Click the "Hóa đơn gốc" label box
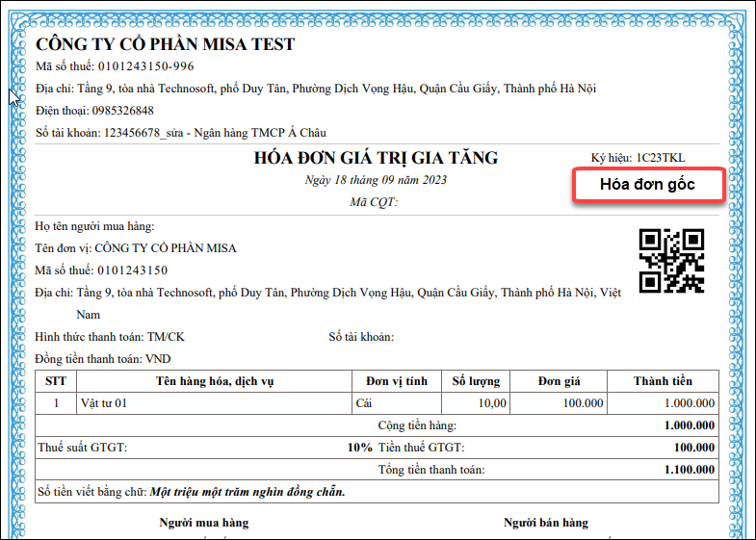756x540 pixels. (x=647, y=184)
